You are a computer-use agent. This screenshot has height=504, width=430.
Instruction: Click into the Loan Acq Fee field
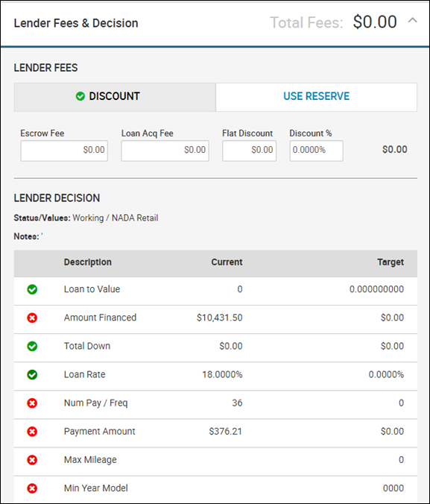point(165,151)
